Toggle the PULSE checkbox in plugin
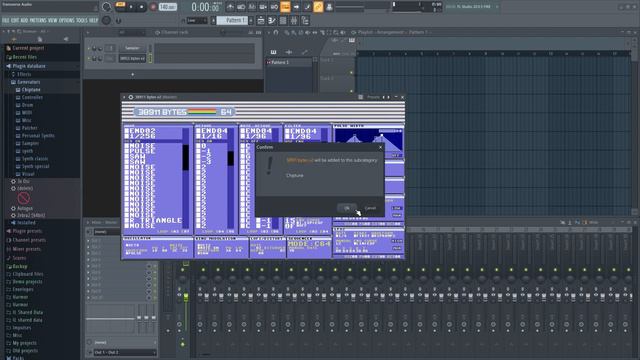The width and height of the screenshot is (640, 360). point(127,151)
